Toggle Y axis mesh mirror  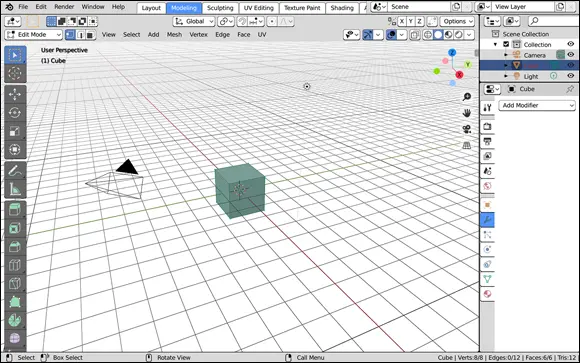click(411, 21)
